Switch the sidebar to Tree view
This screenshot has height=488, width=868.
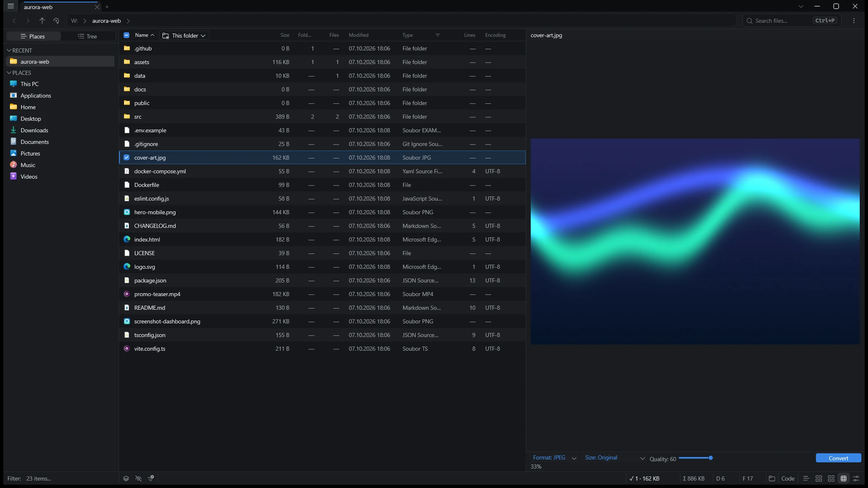point(88,36)
